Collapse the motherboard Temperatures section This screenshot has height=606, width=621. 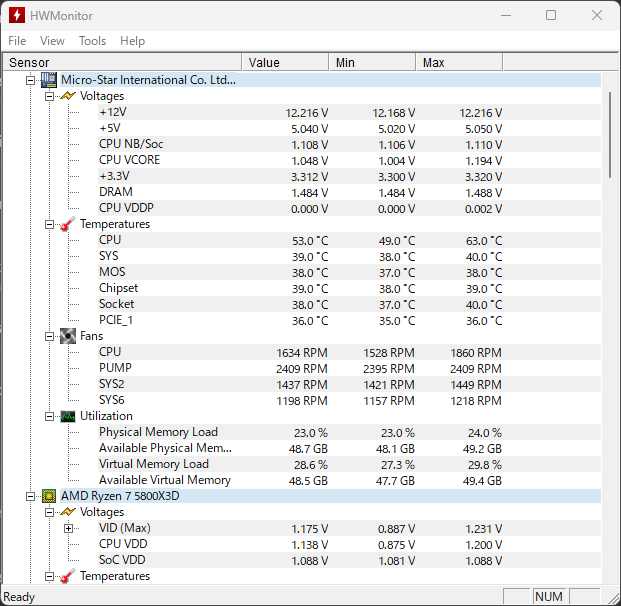49,224
